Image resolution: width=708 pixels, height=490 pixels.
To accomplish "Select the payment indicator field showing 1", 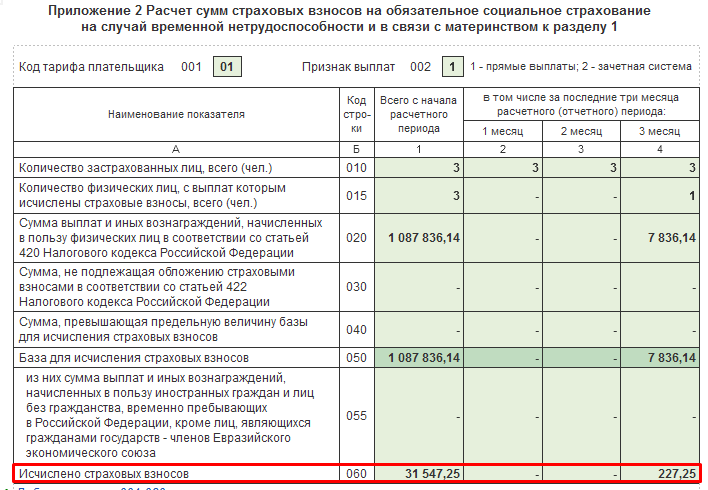I will tap(452, 67).
